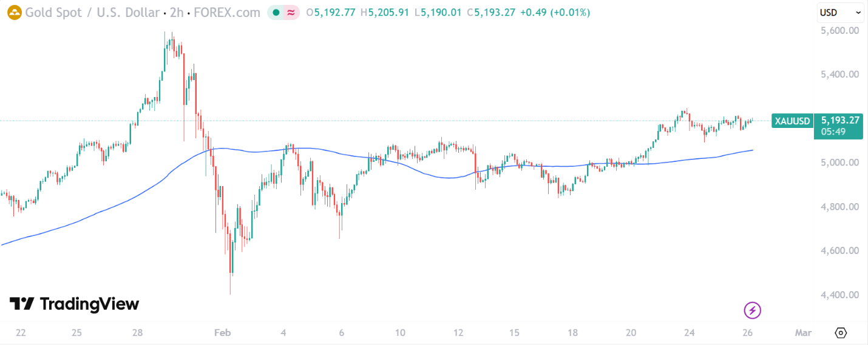This screenshot has width=868, height=345.
Task: Click the current price 5,193.27 label
Action: click(x=840, y=120)
